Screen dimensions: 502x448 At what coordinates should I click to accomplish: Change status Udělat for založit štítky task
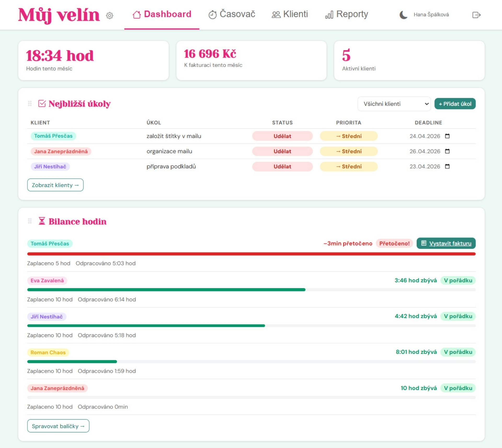(282, 136)
